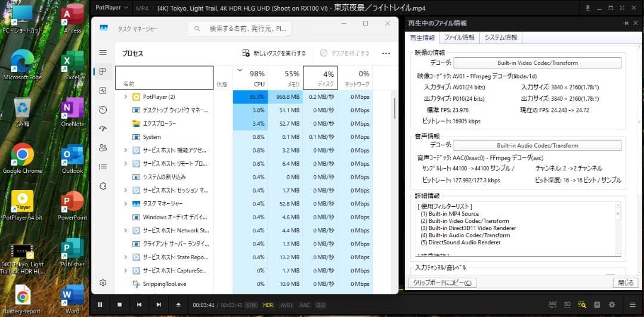Toggle 360° video mode in PotPlayer
The height and width of the screenshot is (317, 644).
552,304
